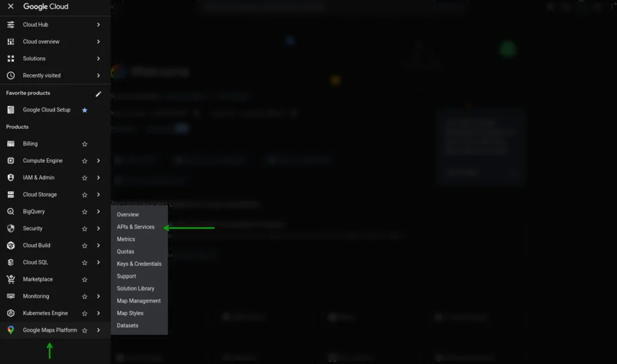This screenshot has width=617, height=364.
Task: Select Map Styles in the submenu
Action: click(x=130, y=313)
